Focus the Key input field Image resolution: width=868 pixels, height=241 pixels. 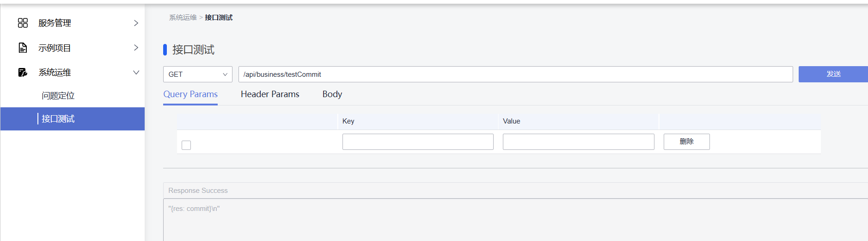click(418, 142)
